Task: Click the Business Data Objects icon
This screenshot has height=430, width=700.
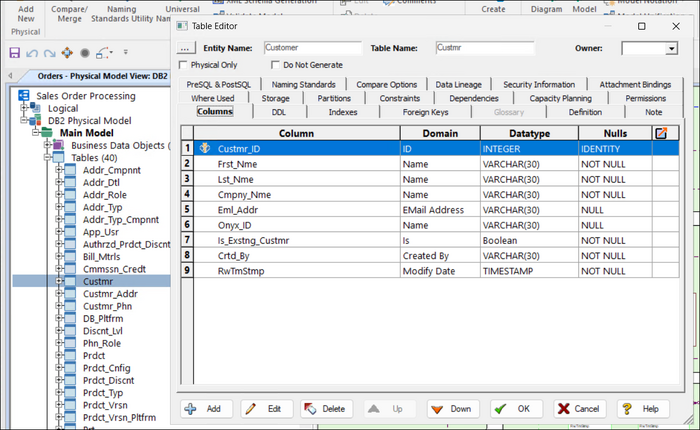Action: (x=58, y=145)
